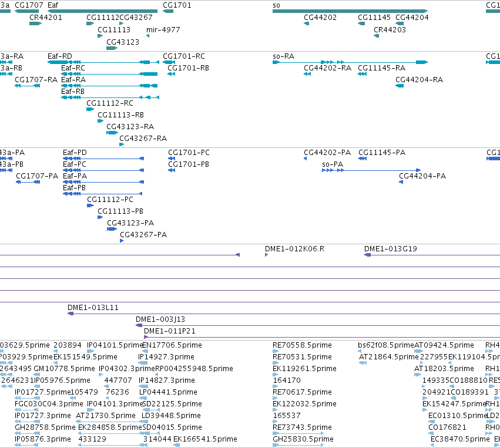500x448 pixels.
Task: Click the EK166541.5prime EST label
Action: click(x=205, y=439)
